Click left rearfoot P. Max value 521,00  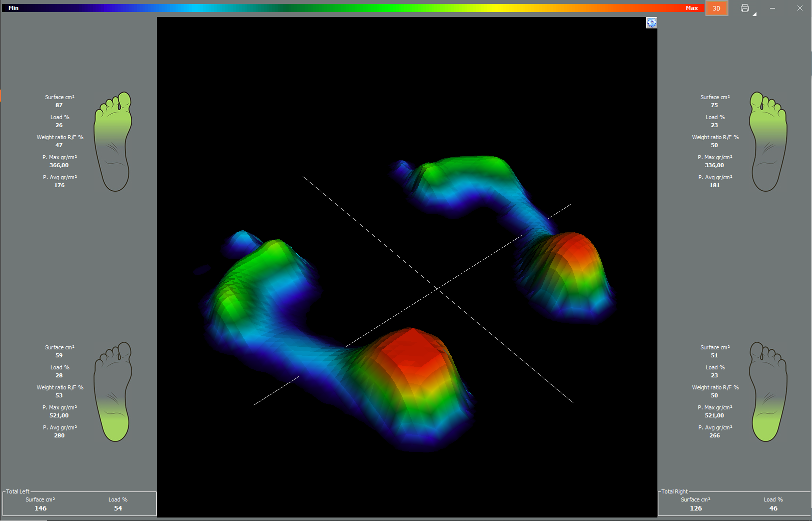(x=59, y=415)
